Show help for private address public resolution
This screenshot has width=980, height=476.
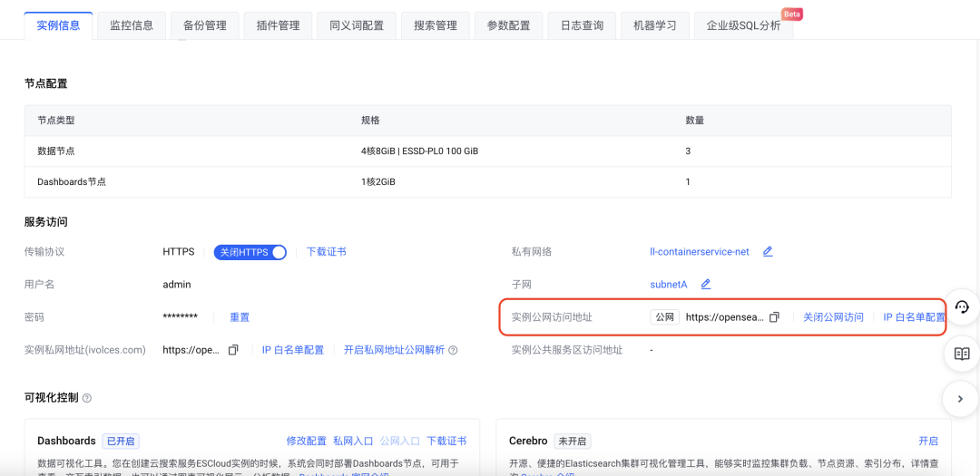point(453,351)
